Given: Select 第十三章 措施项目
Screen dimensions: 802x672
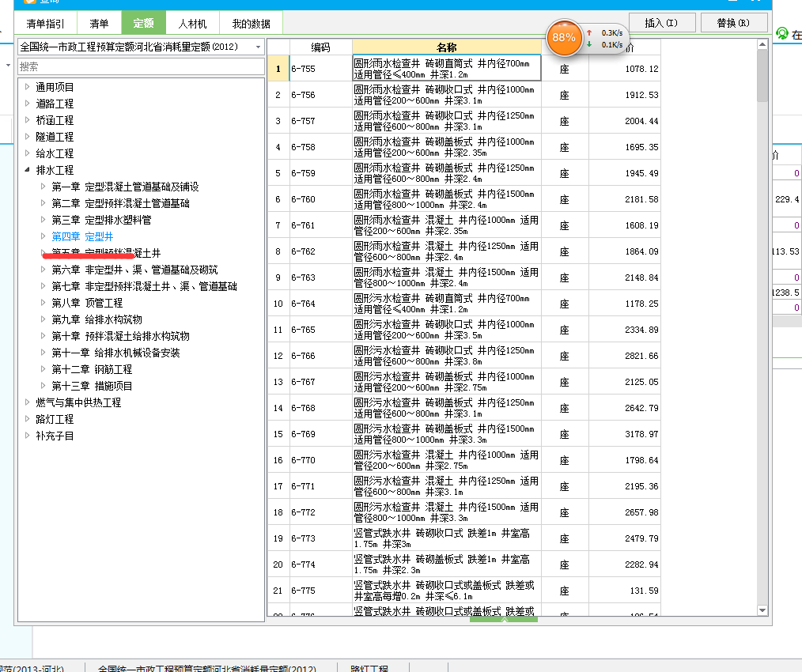Looking at the screenshot, I should pos(92,386).
